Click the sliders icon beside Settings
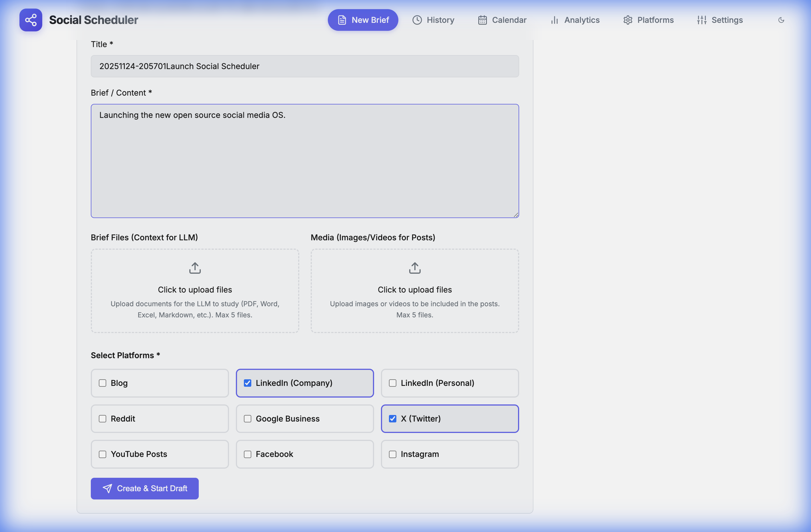The width and height of the screenshot is (811, 532). [x=701, y=20]
